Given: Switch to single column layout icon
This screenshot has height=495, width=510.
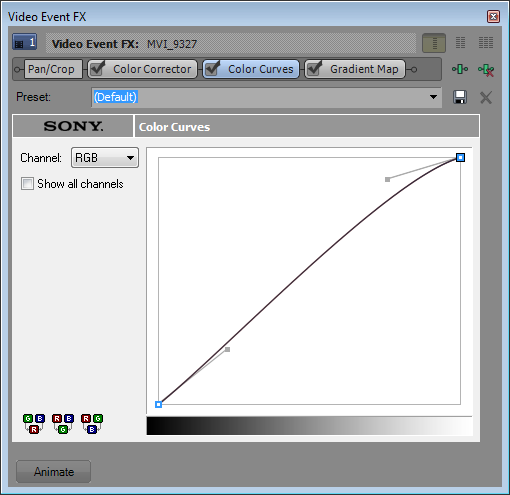Looking at the screenshot, I should [x=434, y=43].
